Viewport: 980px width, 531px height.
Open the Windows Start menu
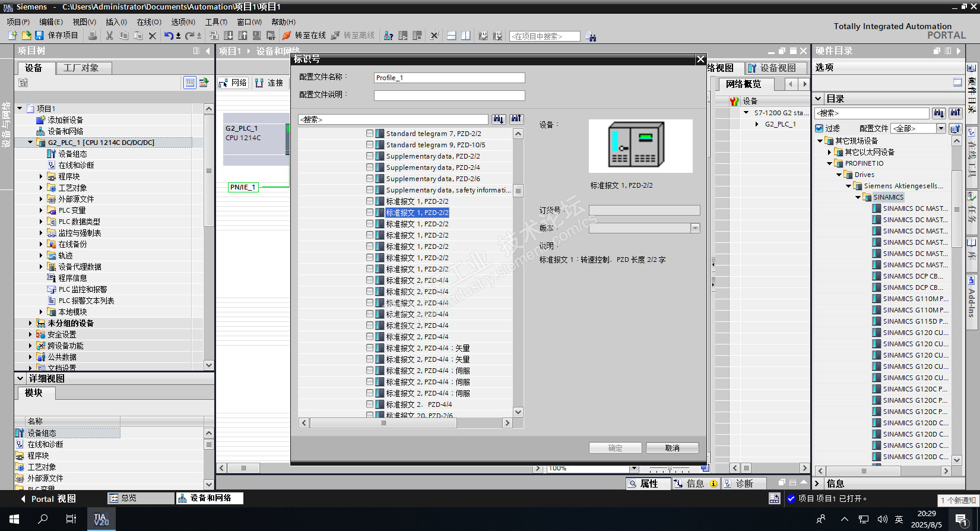tap(14, 519)
